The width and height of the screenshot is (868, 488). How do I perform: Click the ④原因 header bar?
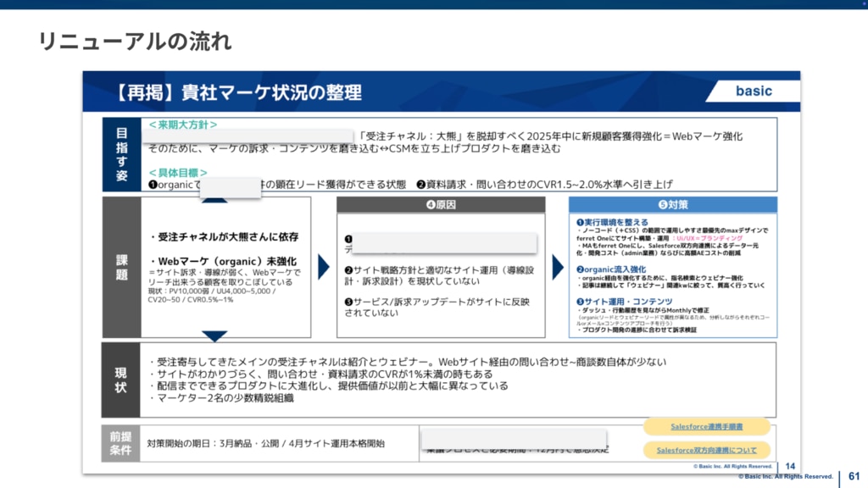pyautogui.click(x=441, y=205)
